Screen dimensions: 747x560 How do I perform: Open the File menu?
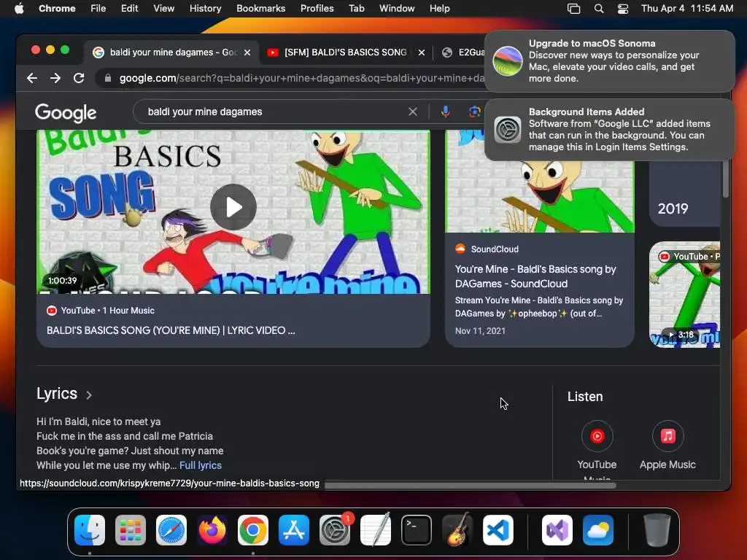click(x=98, y=9)
